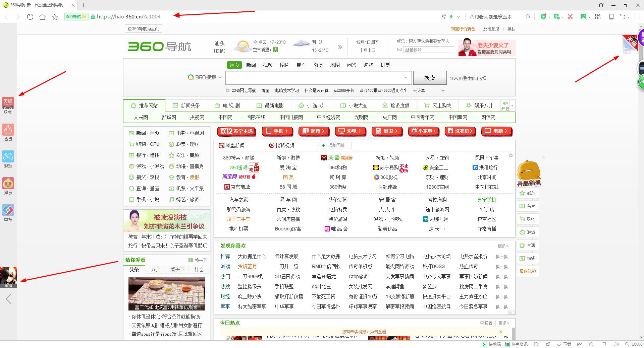Click the red scissors screenshot icon
Image resolution: width=644 pixels, height=348 pixels.
[570, 16]
